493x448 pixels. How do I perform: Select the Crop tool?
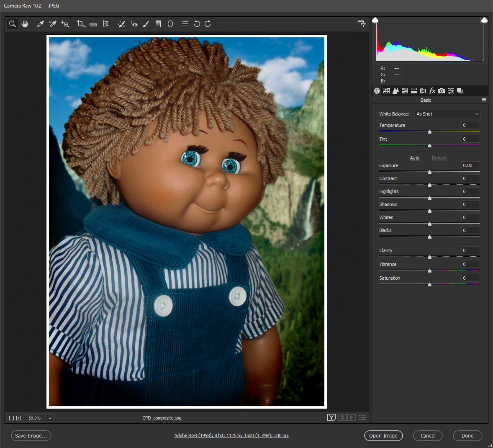click(81, 24)
